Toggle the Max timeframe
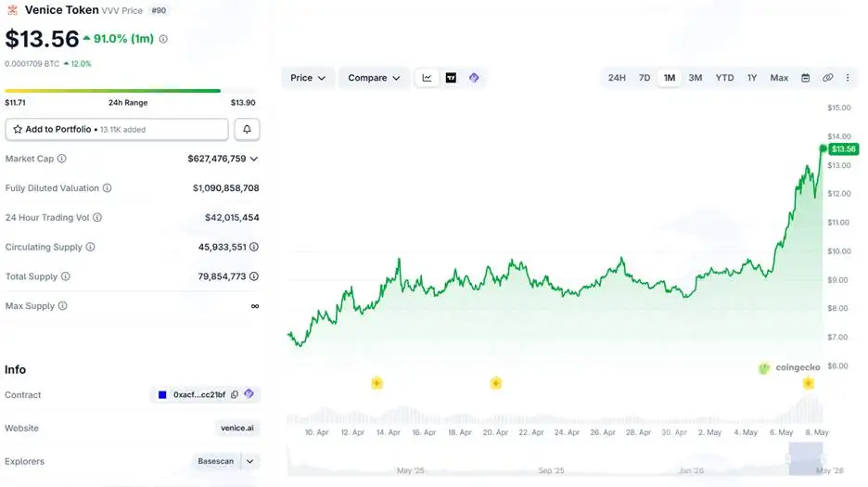868x487 pixels. [779, 78]
